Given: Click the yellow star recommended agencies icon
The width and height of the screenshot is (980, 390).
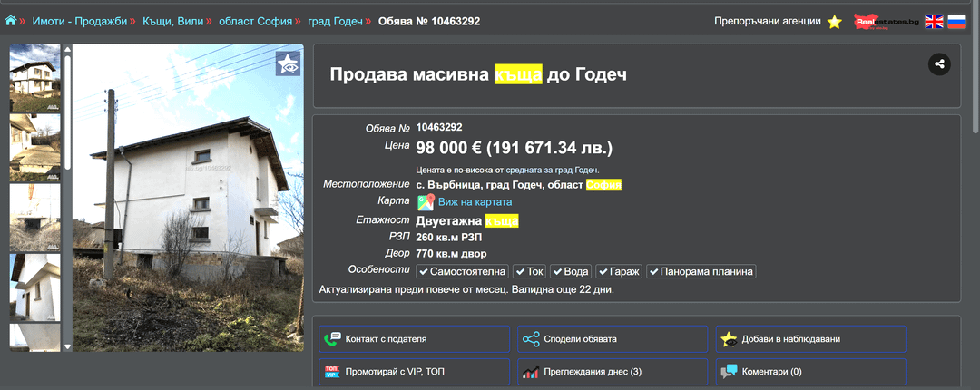Looking at the screenshot, I should pos(835,22).
